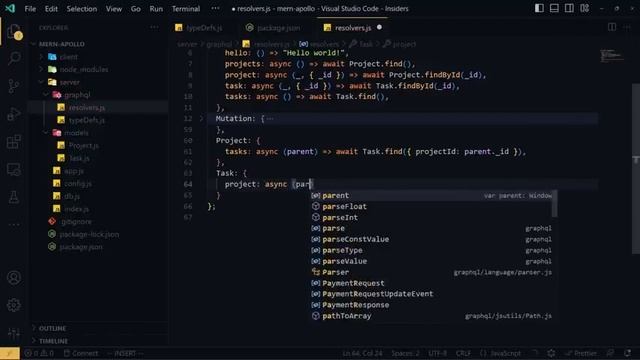Expand the client folder

coord(69,57)
